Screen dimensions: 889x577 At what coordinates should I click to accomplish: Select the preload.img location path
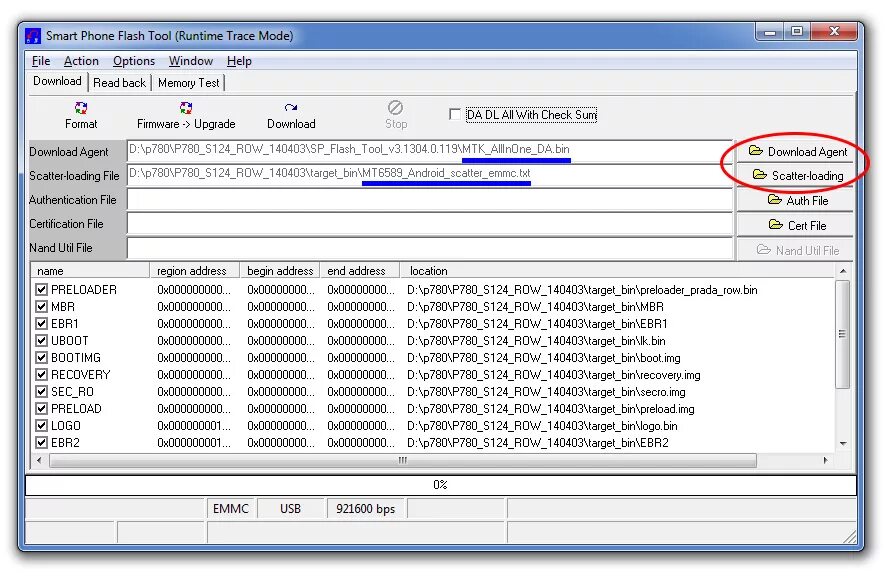[551, 409]
